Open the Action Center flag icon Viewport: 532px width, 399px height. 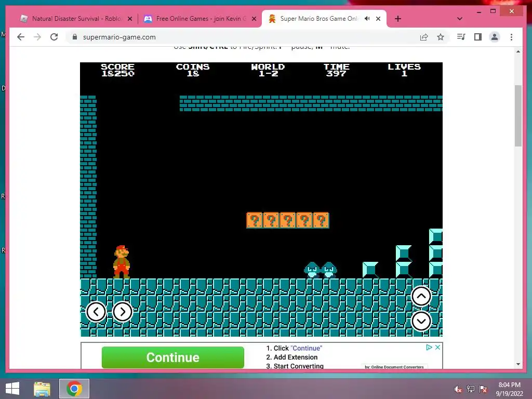point(483,389)
